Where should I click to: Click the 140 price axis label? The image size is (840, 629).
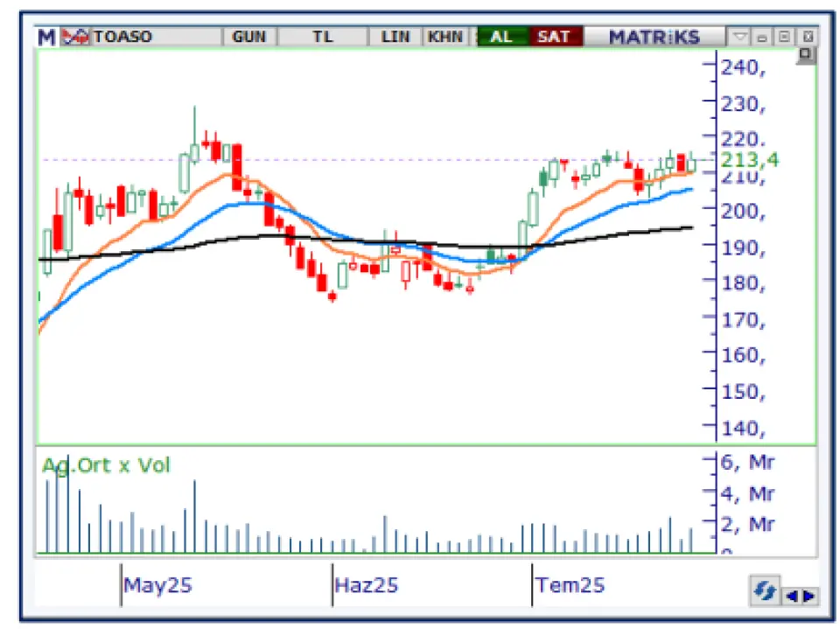pos(744,429)
